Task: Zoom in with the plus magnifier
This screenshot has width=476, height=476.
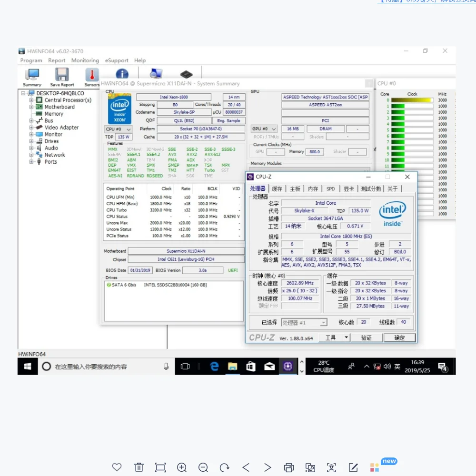Action: click(182, 467)
